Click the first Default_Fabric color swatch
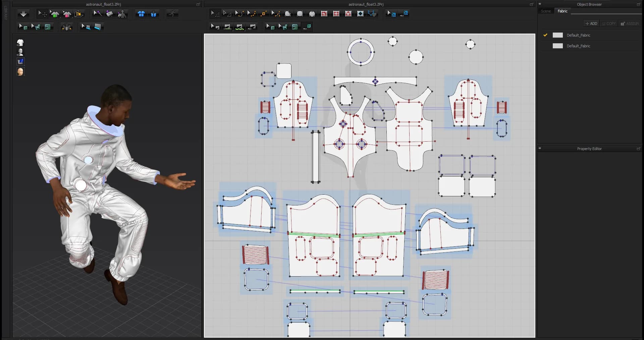644x340 pixels. [558, 35]
